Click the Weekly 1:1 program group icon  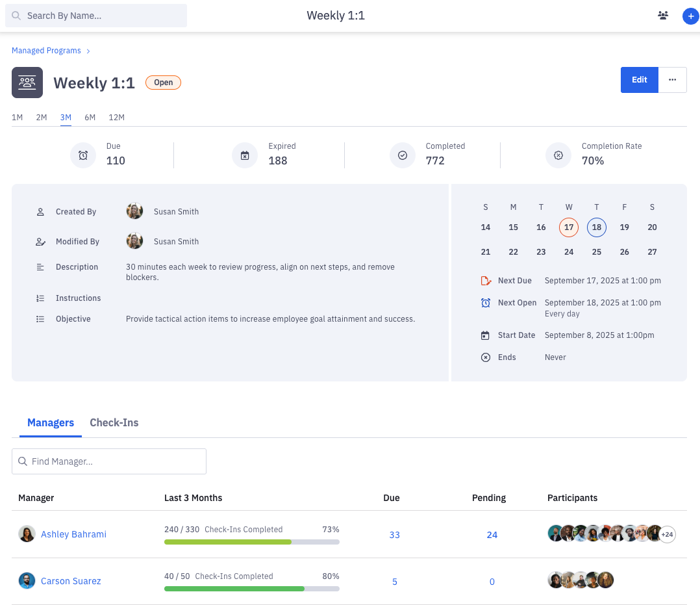coord(27,83)
